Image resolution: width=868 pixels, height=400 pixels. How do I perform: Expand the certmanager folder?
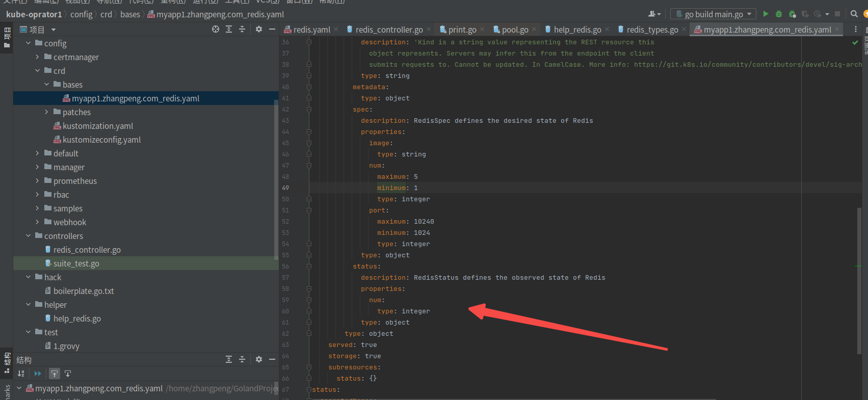(x=38, y=57)
